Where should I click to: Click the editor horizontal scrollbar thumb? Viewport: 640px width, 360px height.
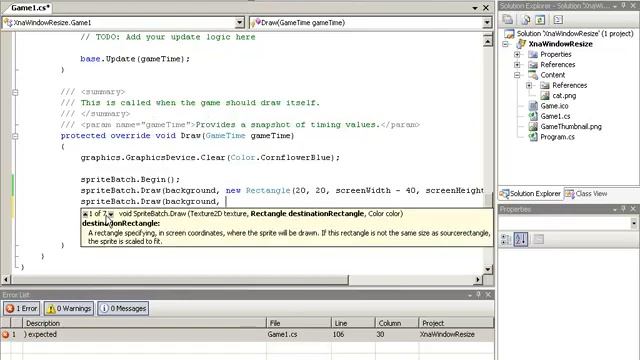pyautogui.click(x=180, y=280)
